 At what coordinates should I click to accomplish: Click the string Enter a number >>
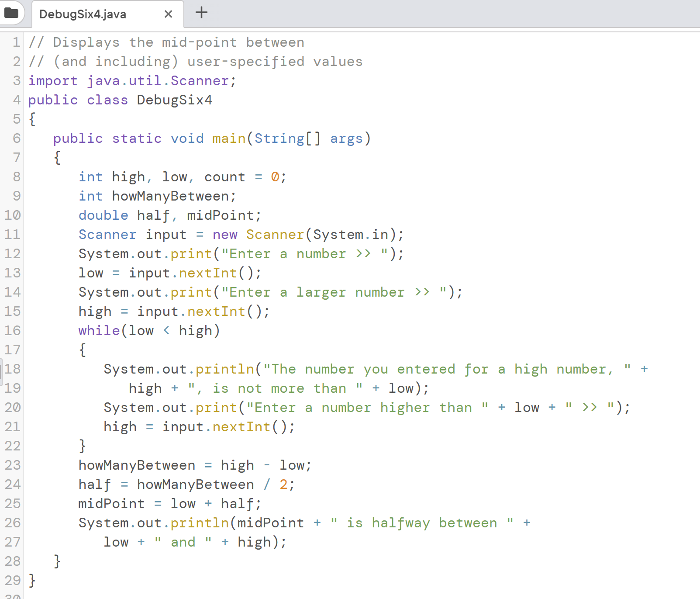click(x=306, y=253)
